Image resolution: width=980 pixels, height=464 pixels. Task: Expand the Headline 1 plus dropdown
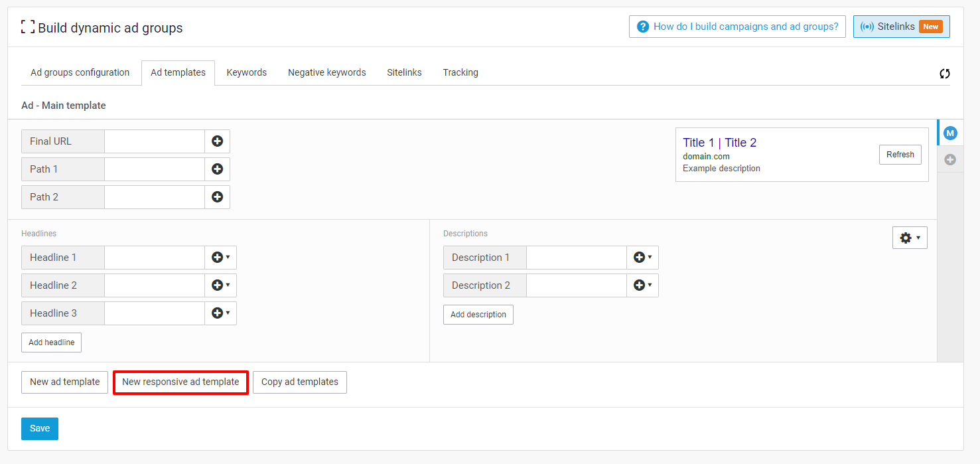(x=220, y=258)
